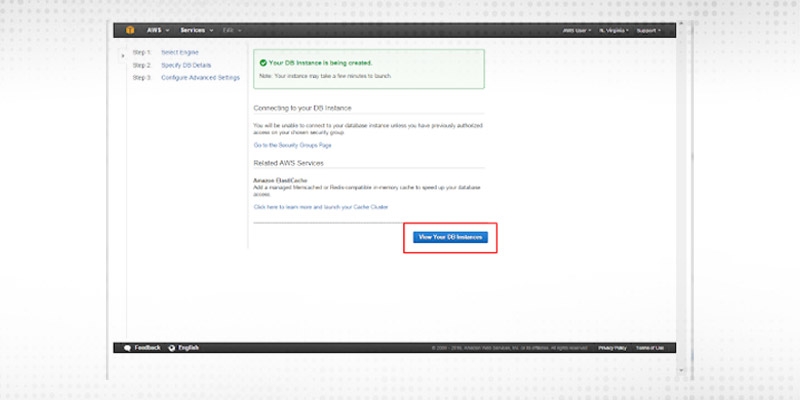This screenshot has width=800, height=400.
Task: Open the Support menu
Action: pyautogui.click(x=648, y=31)
